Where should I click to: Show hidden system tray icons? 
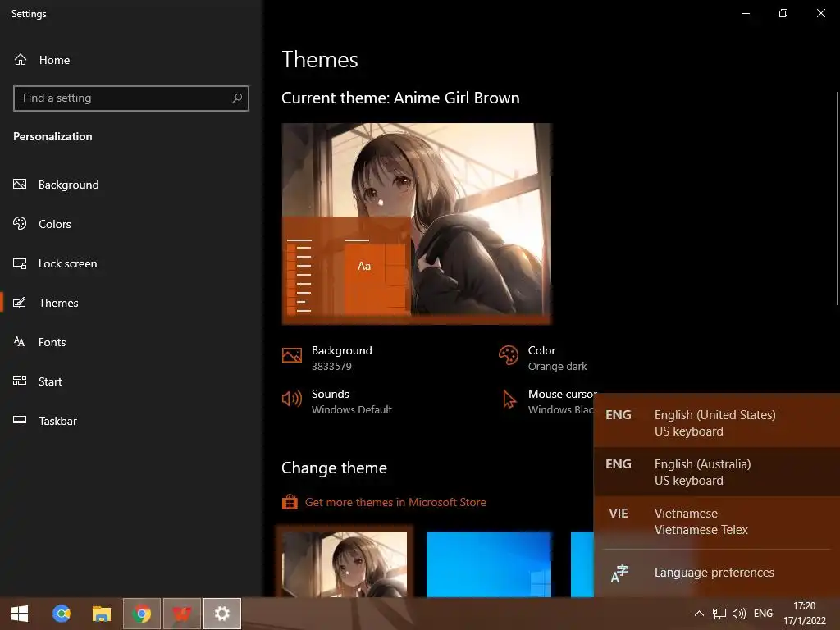coord(699,614)
